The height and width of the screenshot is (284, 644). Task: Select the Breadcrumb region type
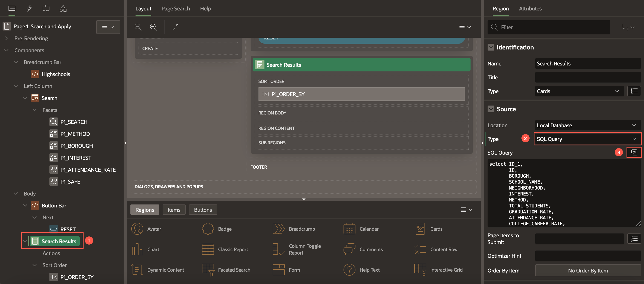coord(294,229)
